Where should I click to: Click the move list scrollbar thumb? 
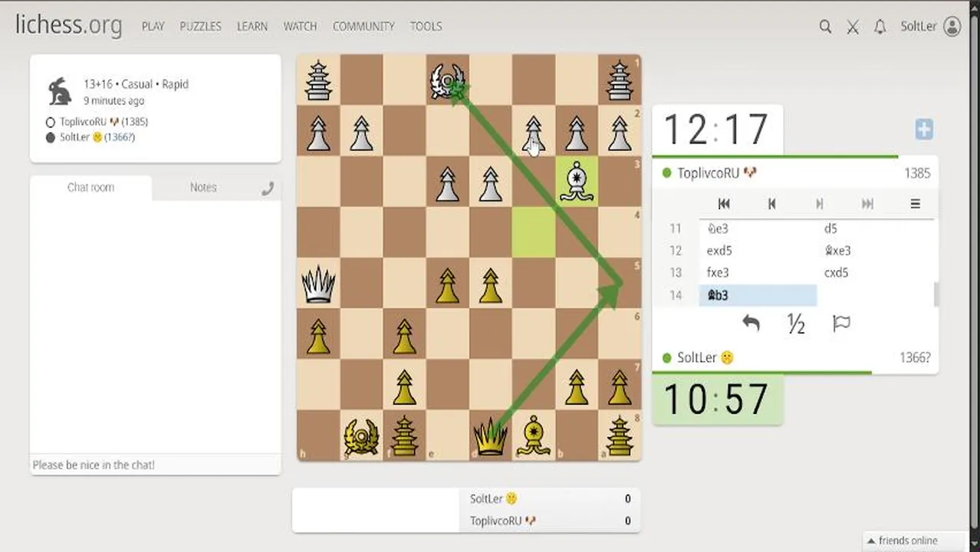click(936, 294)
